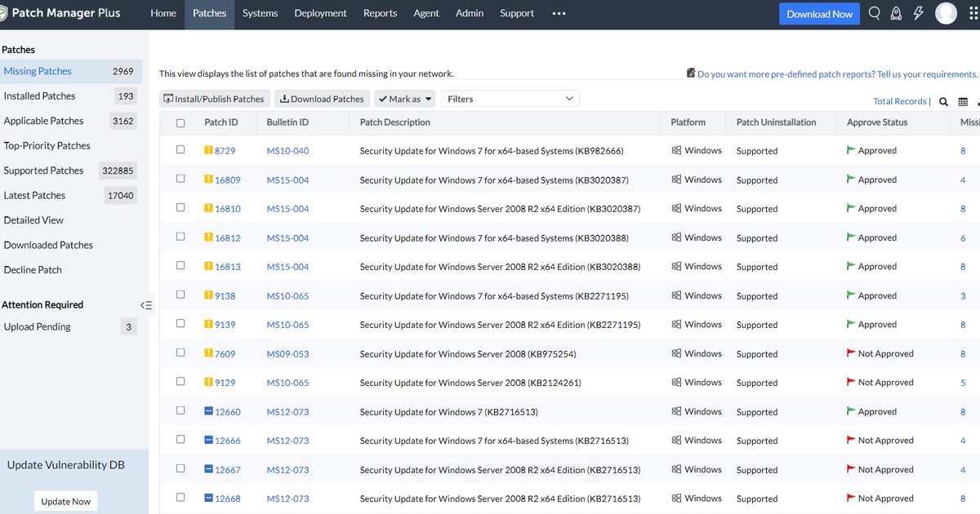Open the column chooser grid icon
980x514 pixels.
pyautogui.click(x=963, y=102)
